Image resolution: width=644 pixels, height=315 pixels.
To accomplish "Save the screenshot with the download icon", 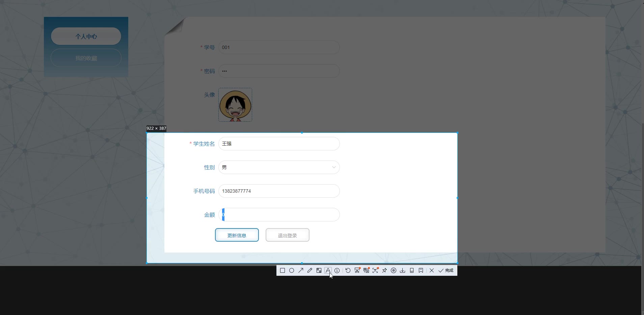I will (403, 270).
